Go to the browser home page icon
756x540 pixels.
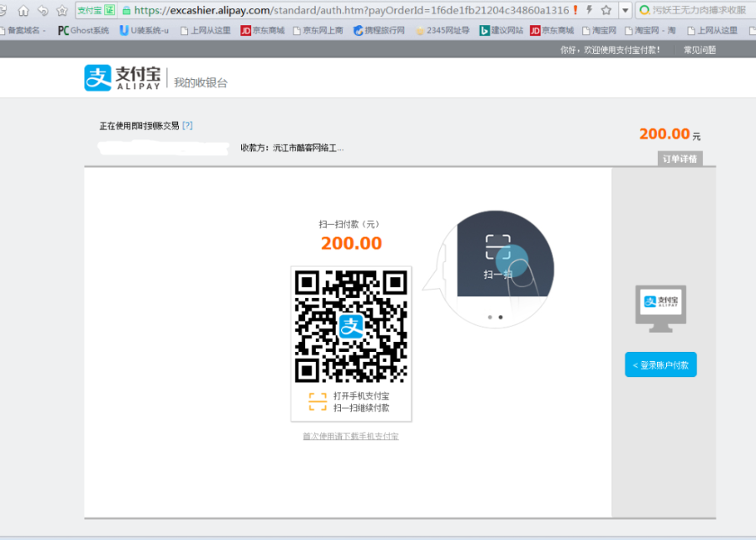click(24, 10)
